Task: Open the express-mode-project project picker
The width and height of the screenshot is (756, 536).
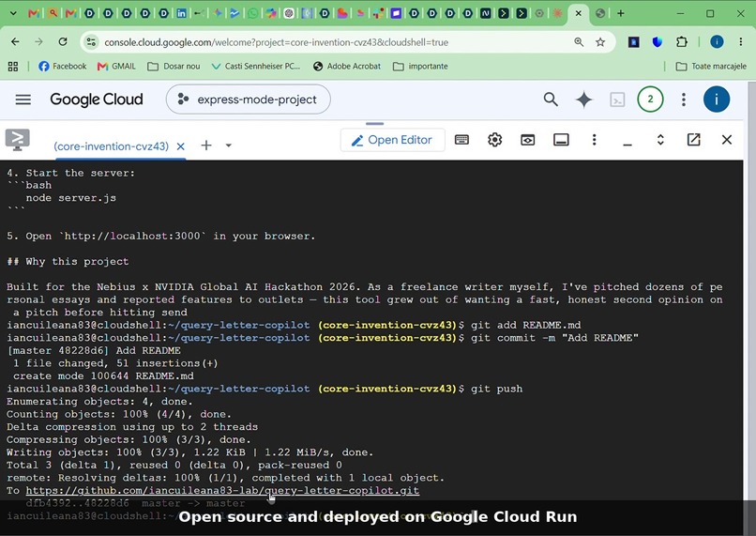Action: click(248, 100)
